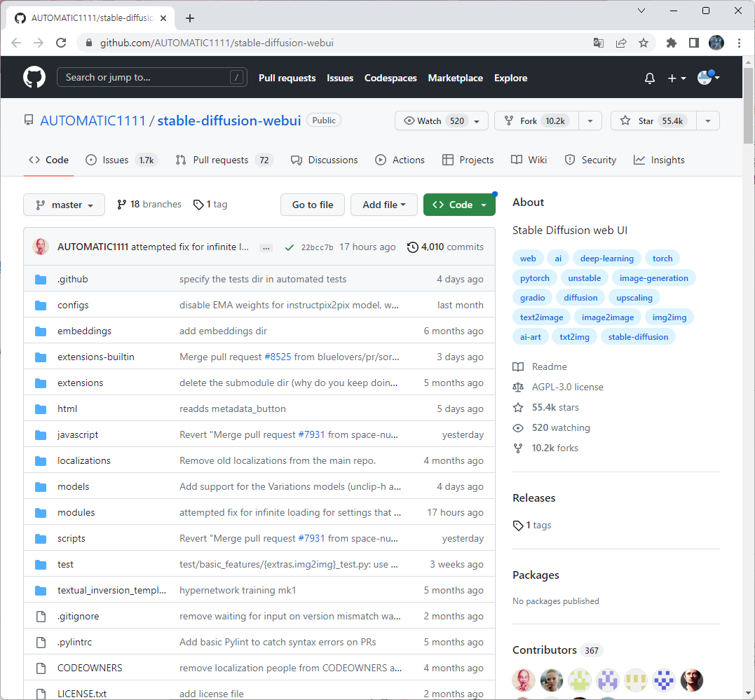Viewport: 755px width, 700px height.
Task: Open the Chrome extensions puzzle icon
Action: click(x=671, y=43)
